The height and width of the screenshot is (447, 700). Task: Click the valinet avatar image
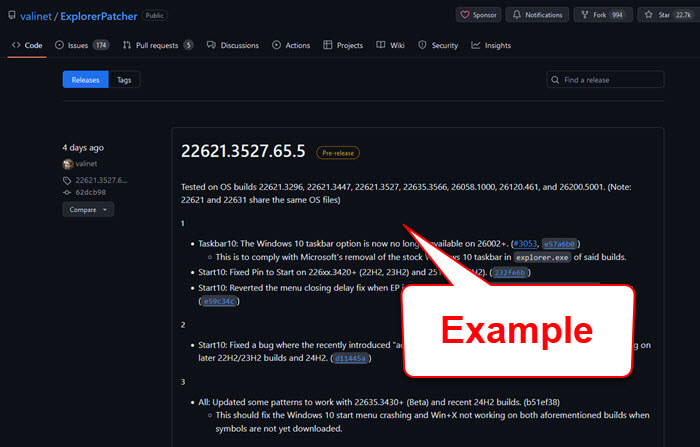click(68, 164)
